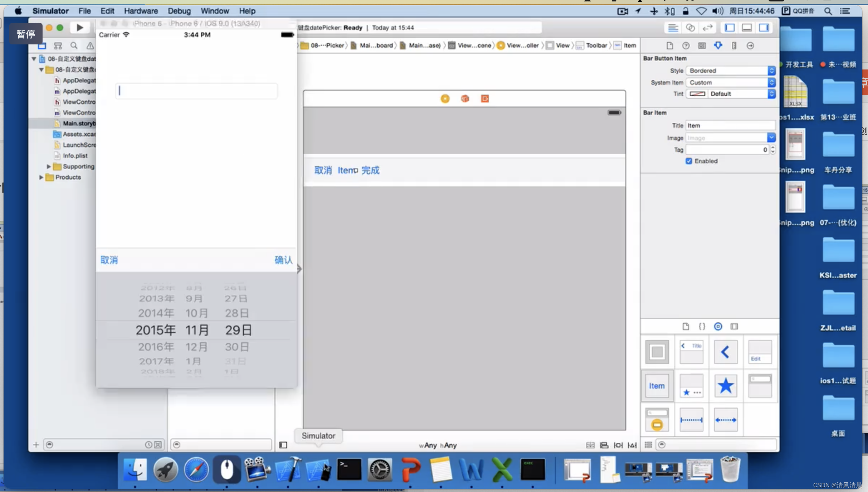
Task: Click the simulator text field
Action: coord(196,91)
